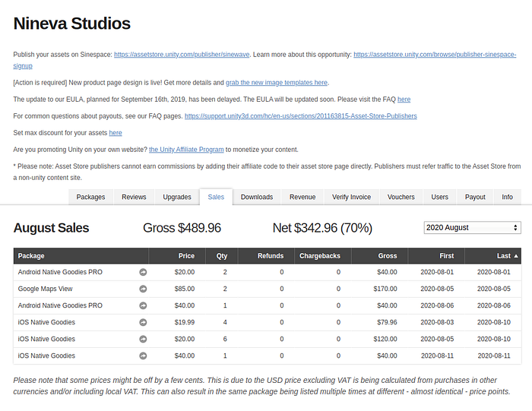Switch to Verify Invoice tab
Screen dimensions: 532x411
point(351,197)
